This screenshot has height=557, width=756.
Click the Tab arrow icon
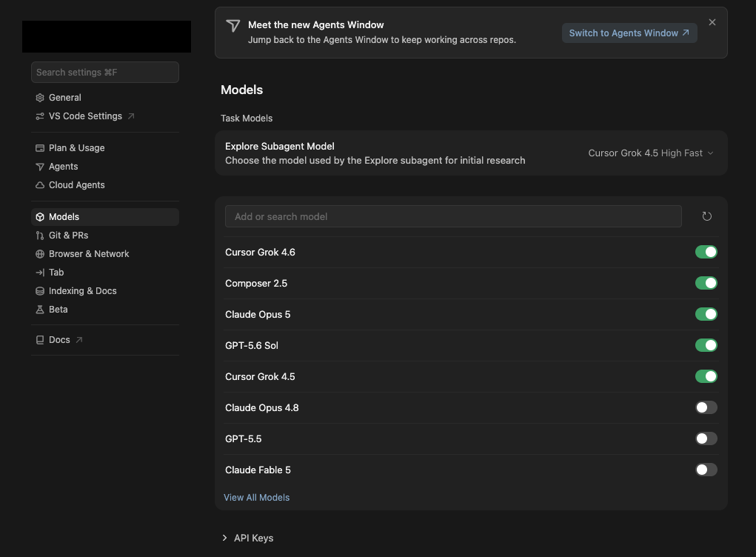point(40,273)
